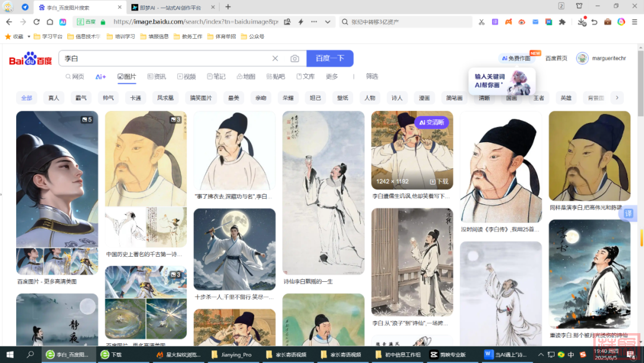Click the 李白 search input field

click(165, 59)
